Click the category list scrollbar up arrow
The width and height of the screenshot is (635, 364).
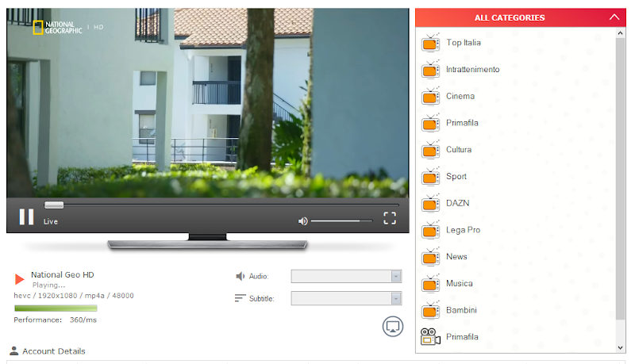point(620,33)
